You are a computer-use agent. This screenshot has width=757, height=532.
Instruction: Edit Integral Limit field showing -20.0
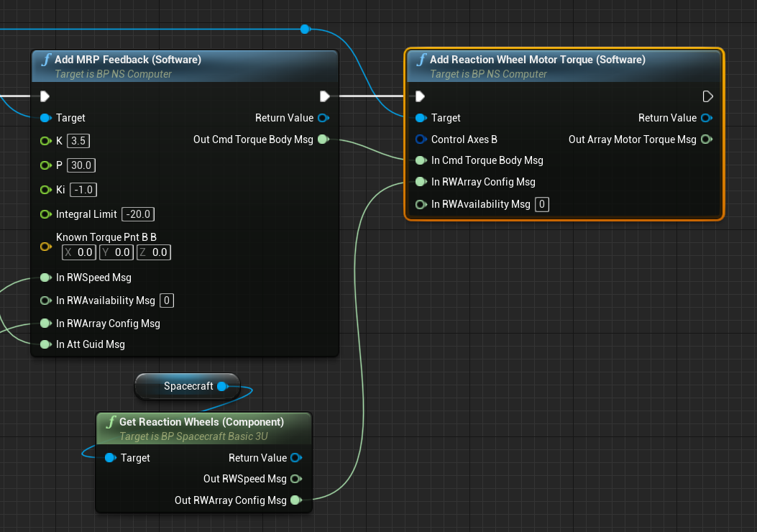(x=139, y=214)
